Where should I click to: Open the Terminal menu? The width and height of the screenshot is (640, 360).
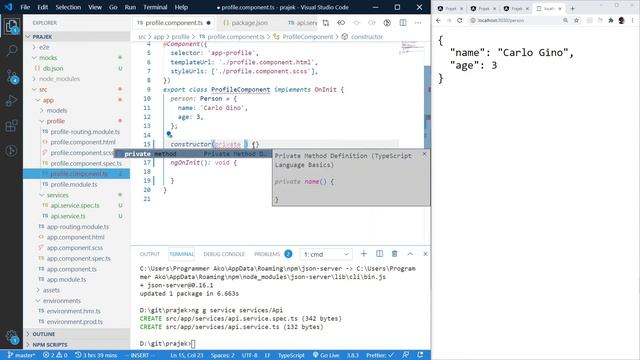tap(155, 7)
